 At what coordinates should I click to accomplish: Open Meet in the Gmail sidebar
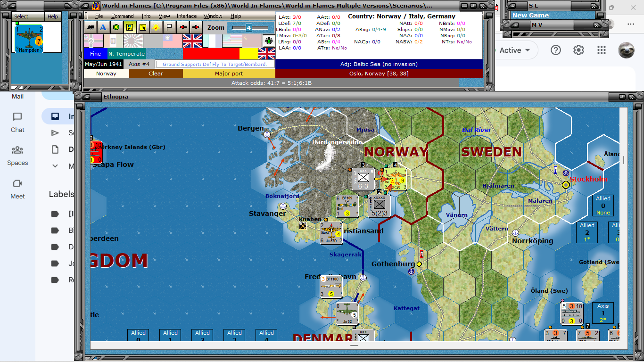pyautogui.click(x=17, y=189)
